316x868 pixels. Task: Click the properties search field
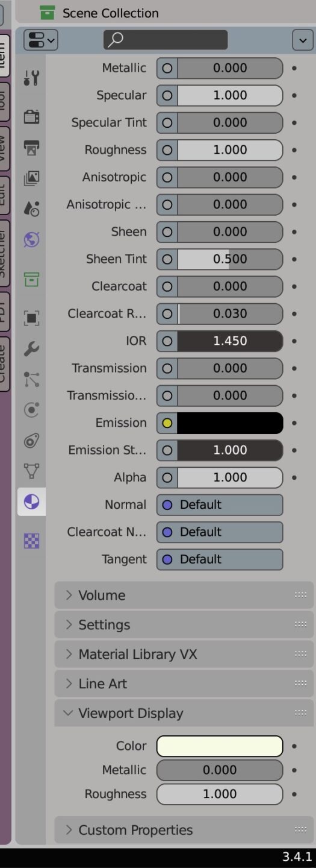click(x=166, y=40)
